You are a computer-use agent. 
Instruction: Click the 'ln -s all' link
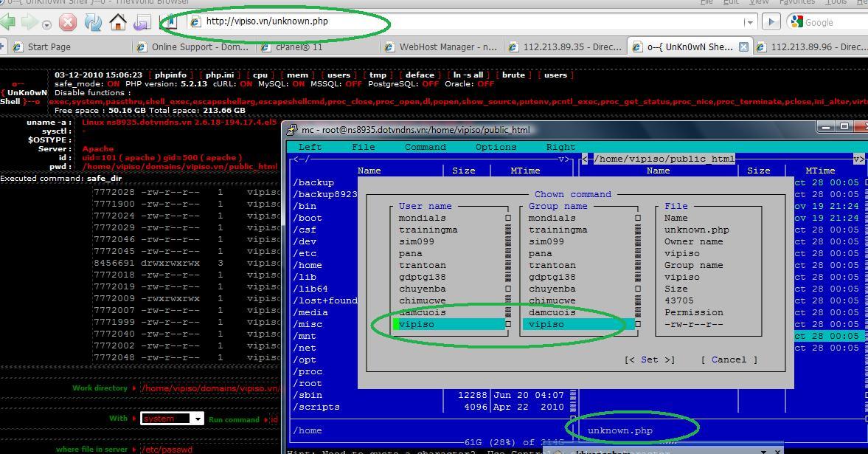(468, 75)
